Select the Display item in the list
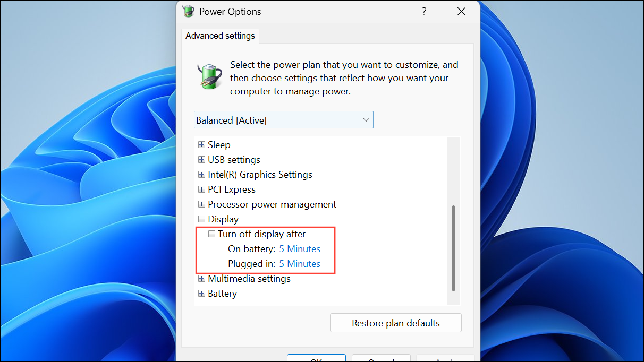The image size is (644, 362). coord(223,219)
